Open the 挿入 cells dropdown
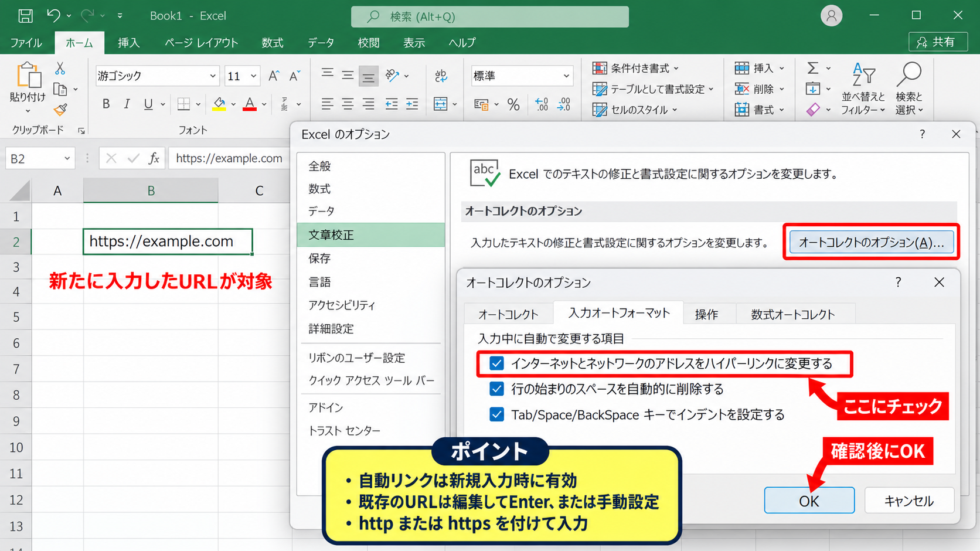The width and height of the screenshot is (980, 551). 759,69
